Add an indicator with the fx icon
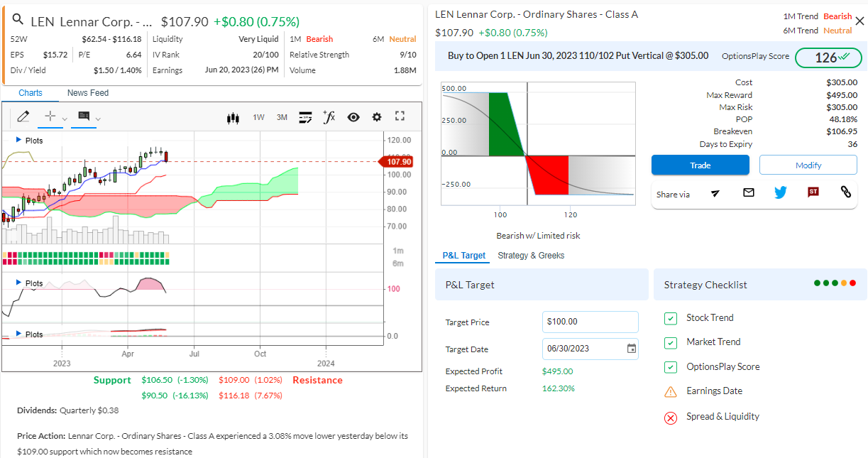The width and height of the screenshot is (868, 458). point(329,117)
